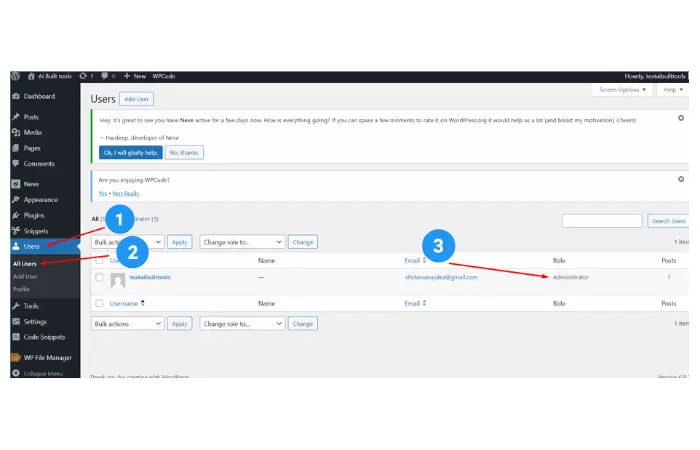Open the All Users submenu item
Viewport: 700px width, 450px height.
25,264
